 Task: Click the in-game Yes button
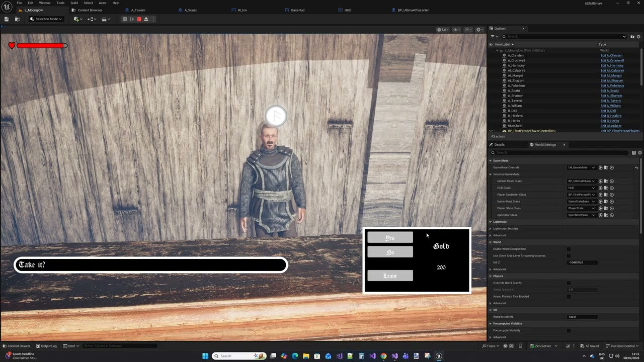(390, 237)
